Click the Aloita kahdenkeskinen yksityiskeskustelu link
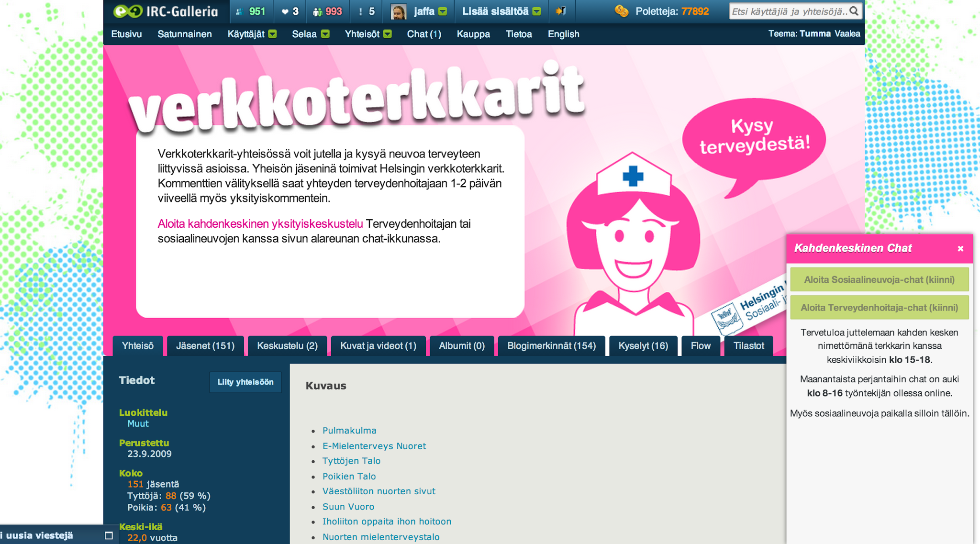The image size is (980, 544). (260, 224)
